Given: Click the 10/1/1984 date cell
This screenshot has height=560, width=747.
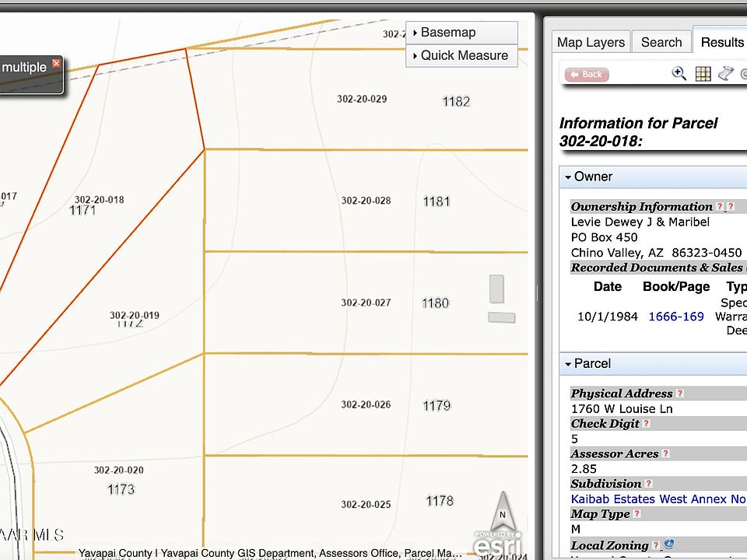Looking at the screenshot, I should 608,317.
